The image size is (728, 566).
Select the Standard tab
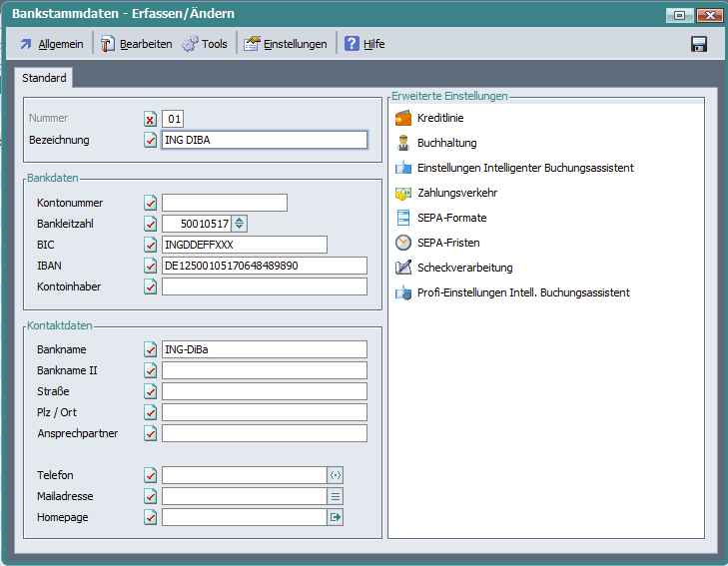click(x=44, y=78)
